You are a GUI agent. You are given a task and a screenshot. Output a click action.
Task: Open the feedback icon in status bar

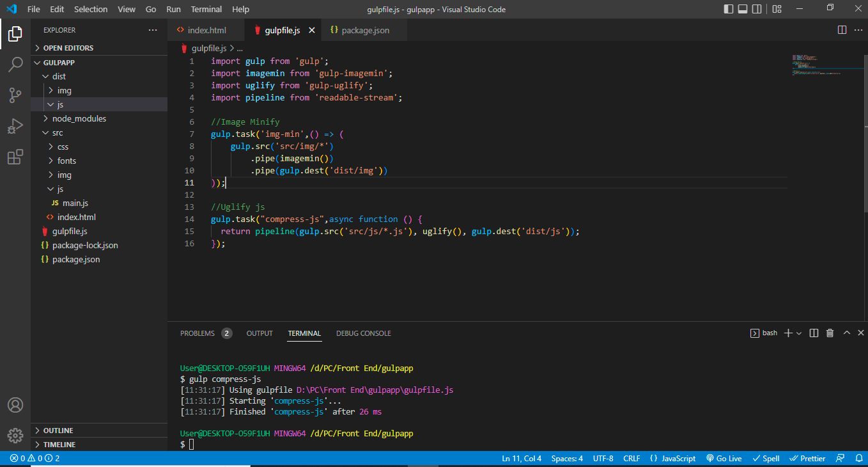click(841, 459)
